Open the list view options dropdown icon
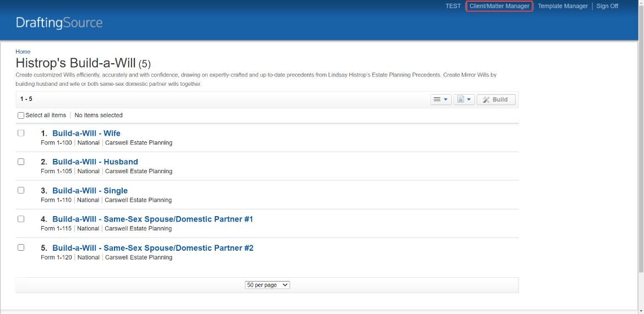 [x=441, y=100]
